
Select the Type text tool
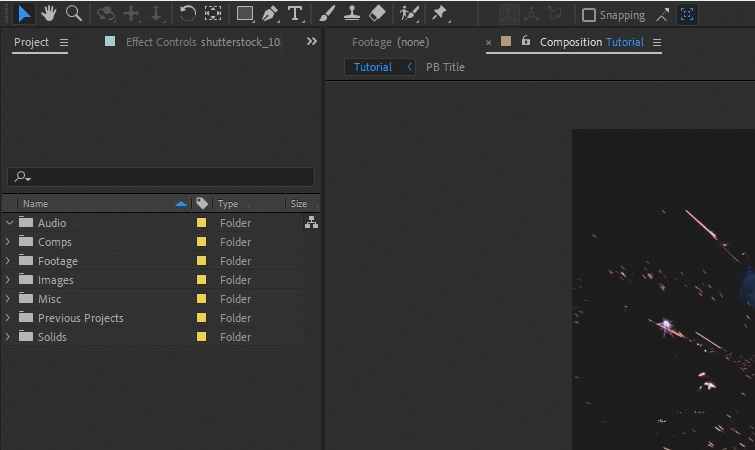point(295,14)
